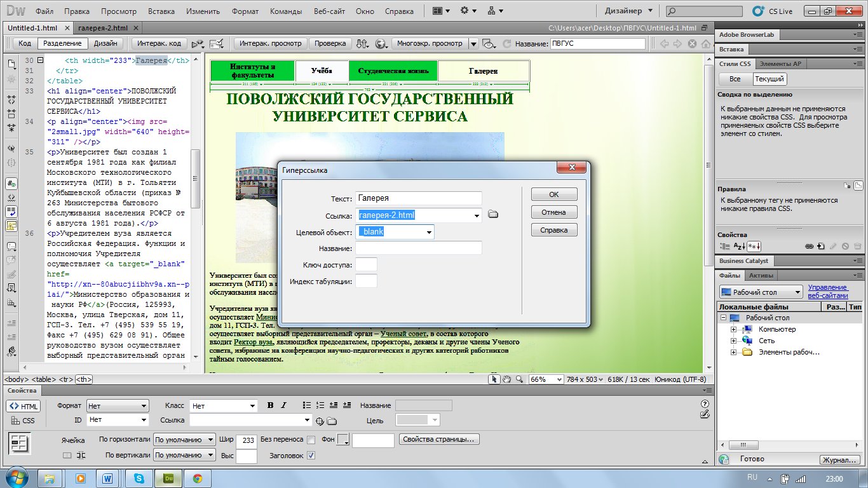Viewport: 868px width, 488px height.
Task: Click OK in the Гиперссылка dialog
Action: point(554,194)
